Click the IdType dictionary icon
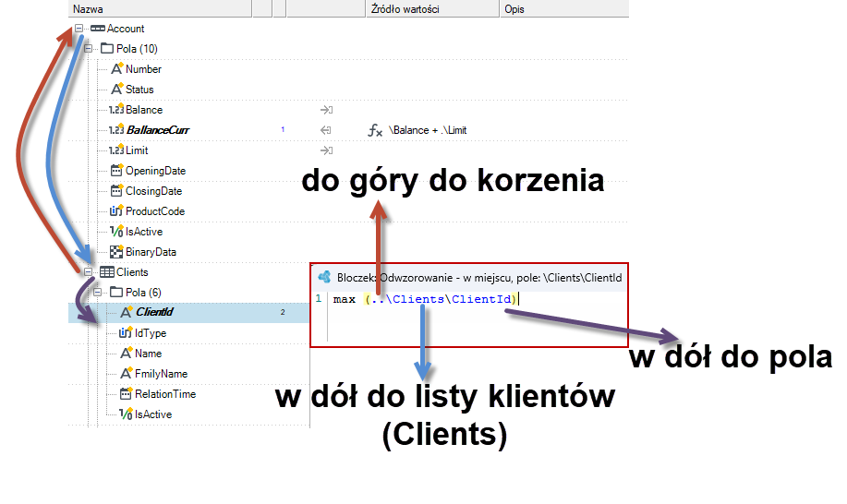847x504 pixels. [x=126, y=333]
